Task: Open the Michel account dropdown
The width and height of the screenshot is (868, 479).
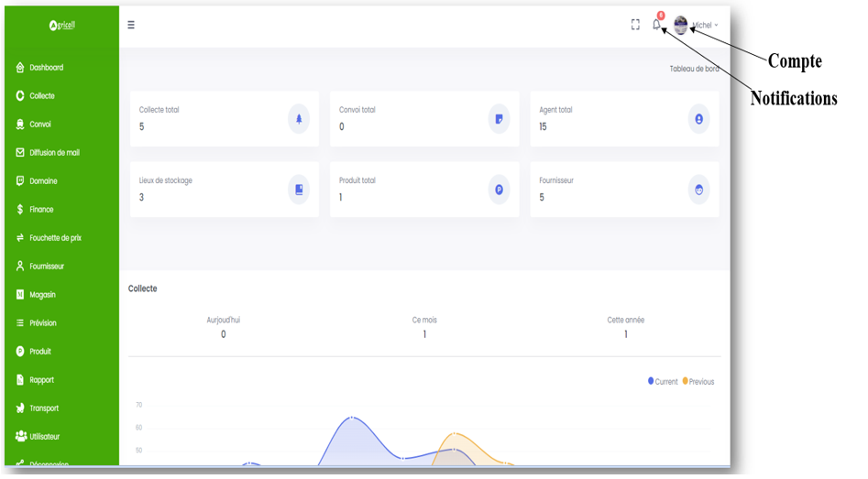Action: 705,25
